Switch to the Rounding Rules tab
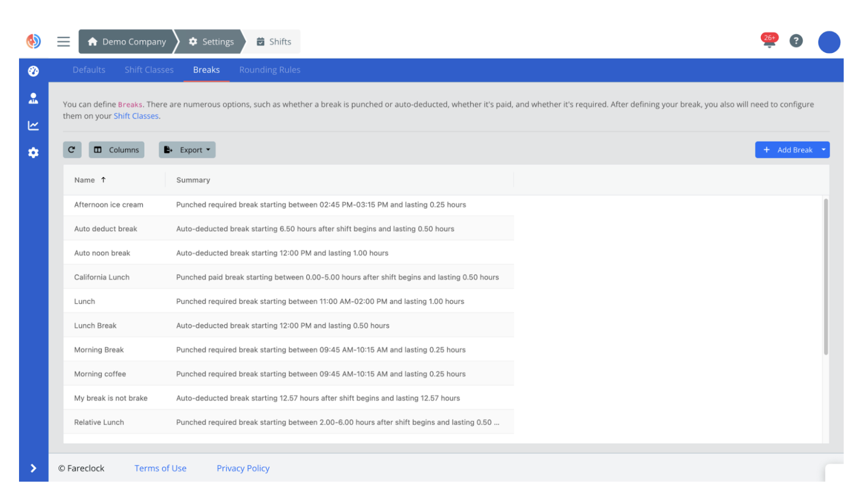 [270, 70]
